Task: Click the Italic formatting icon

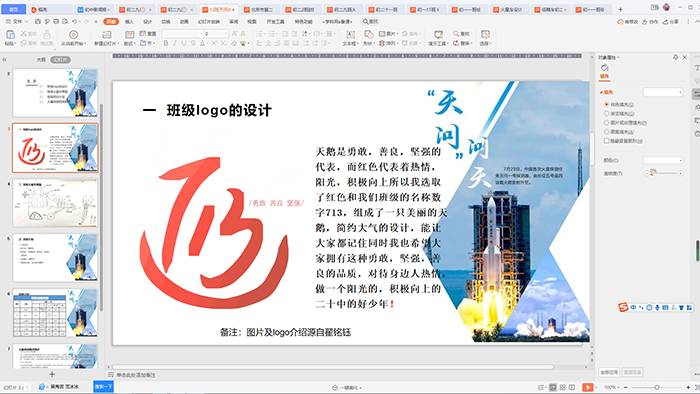Action: click(175, 43)
